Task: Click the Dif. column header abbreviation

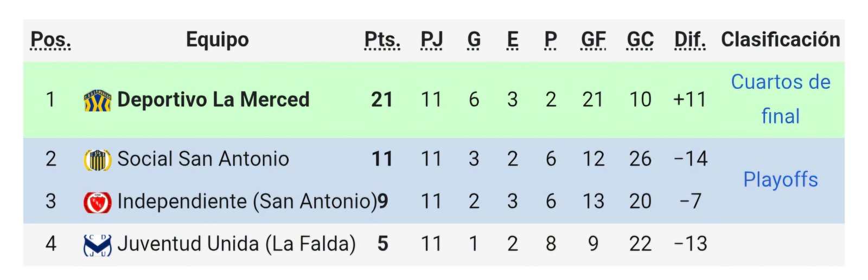Action: click(690, 40)
